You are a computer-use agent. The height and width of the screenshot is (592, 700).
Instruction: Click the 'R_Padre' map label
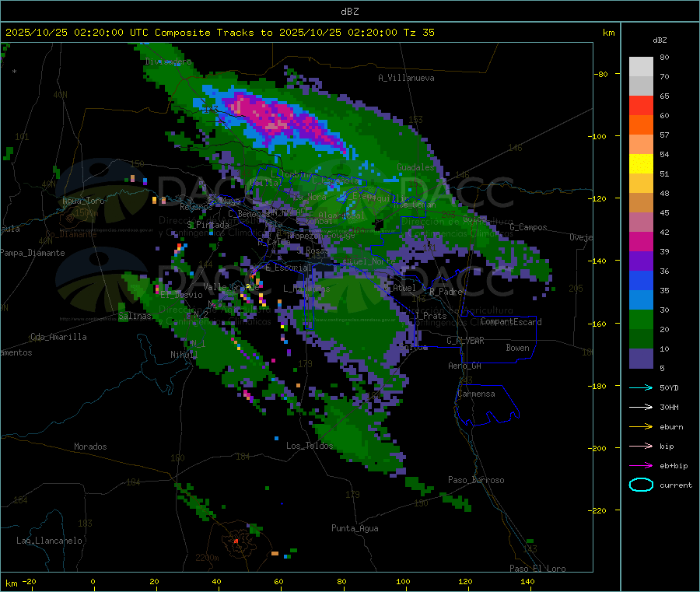tap(446, 292)
